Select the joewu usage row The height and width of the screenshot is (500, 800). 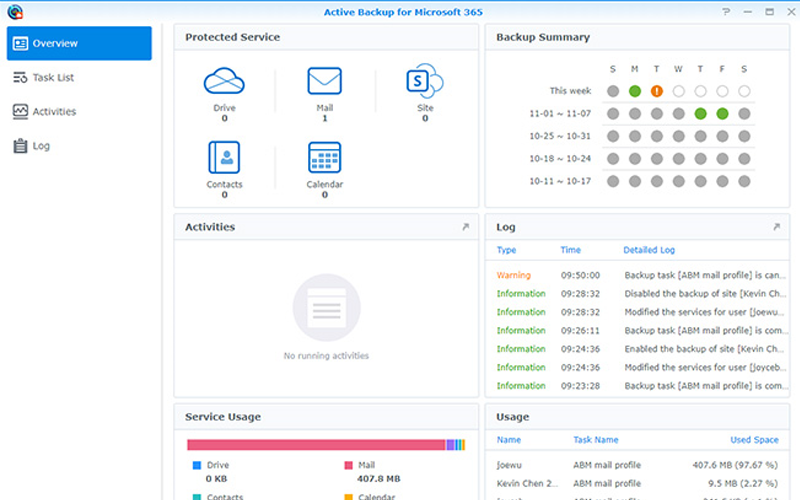[638, 465]
